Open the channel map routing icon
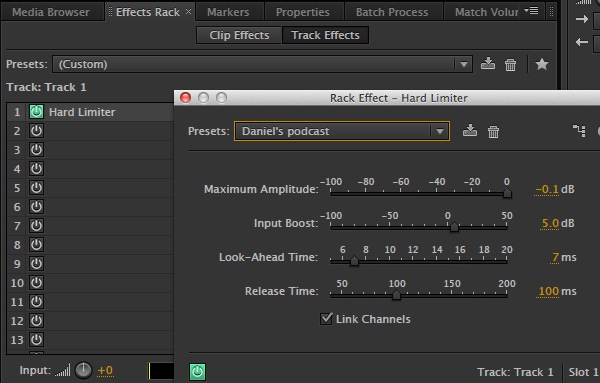 [x=579, y=130]
